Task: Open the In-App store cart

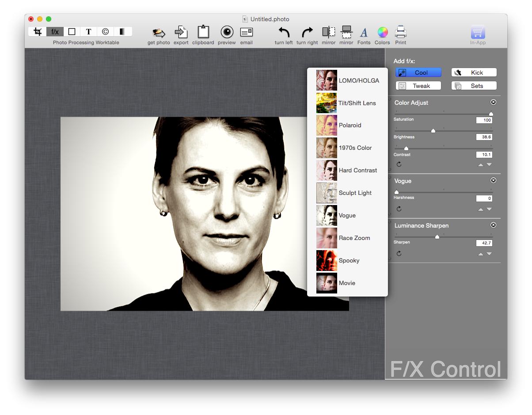Action: [x=478, y=32]
